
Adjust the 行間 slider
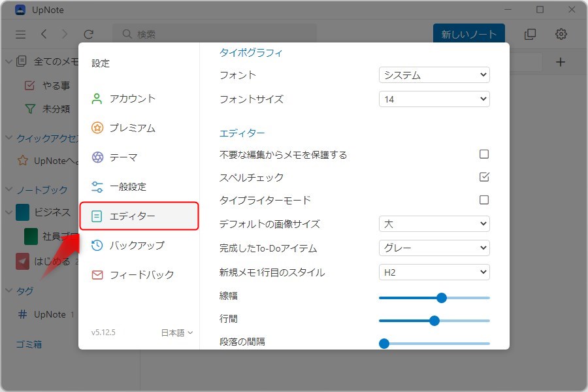tap(434, 321)
